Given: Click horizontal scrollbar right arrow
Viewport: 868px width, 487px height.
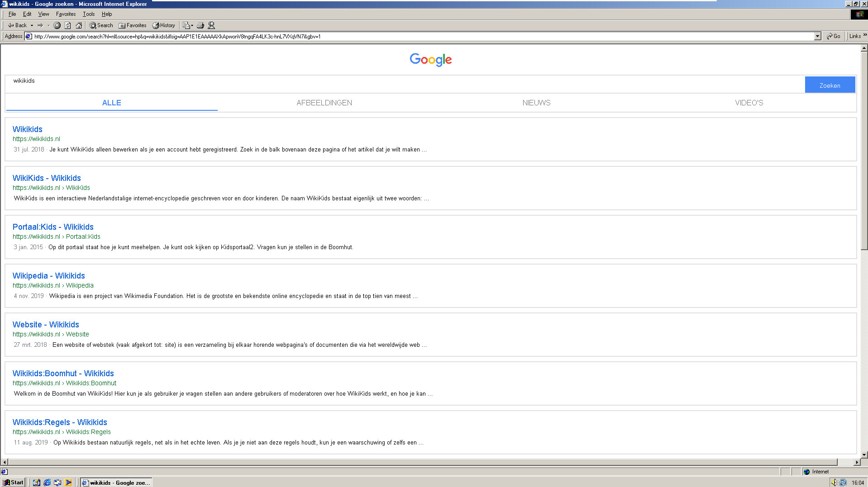Looking at the screenshot, I should click(857, 462).
